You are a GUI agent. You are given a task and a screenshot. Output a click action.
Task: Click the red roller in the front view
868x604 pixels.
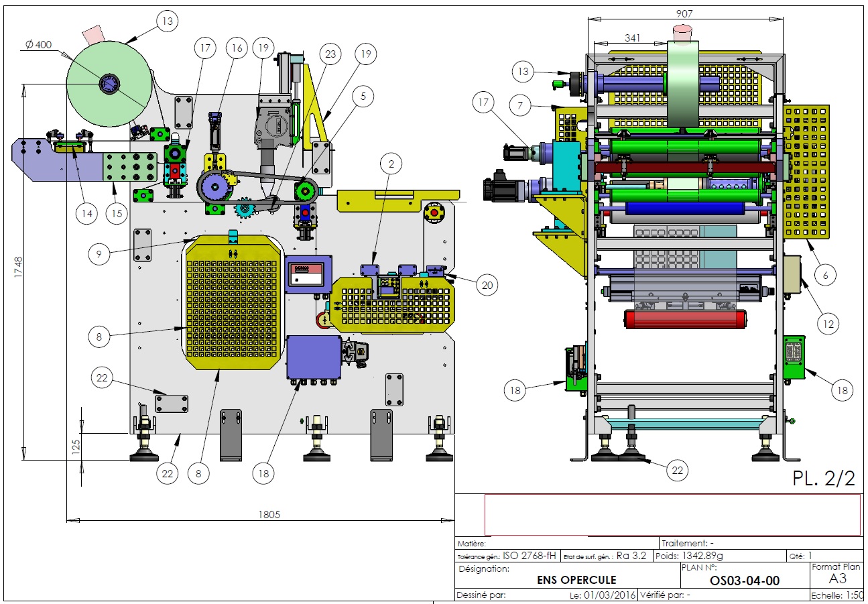684,318
